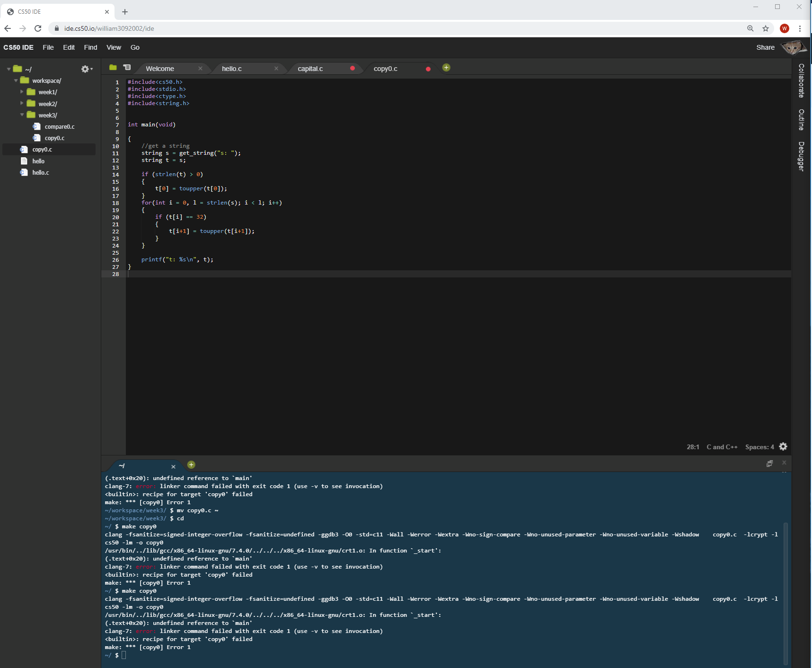The height and width of the screenshot is (668, 812).
Task: Click unsaved red dot on copy0.c tab
Action: [x=428, y=69]
